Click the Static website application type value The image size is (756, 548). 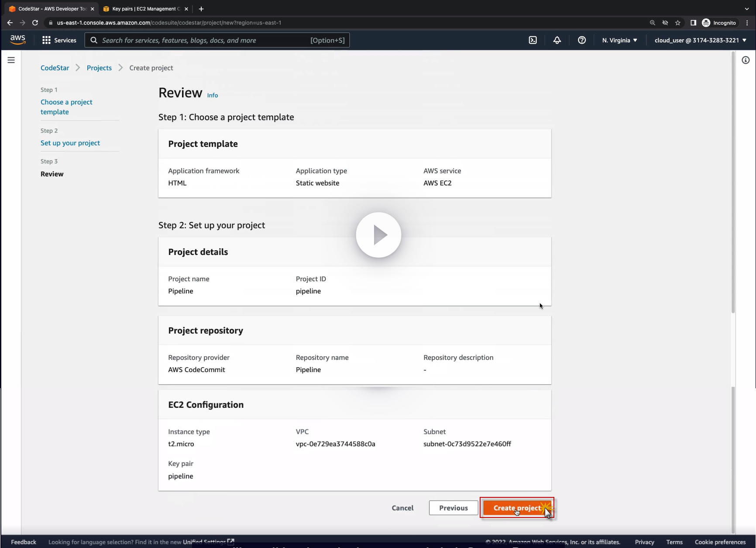317,183
